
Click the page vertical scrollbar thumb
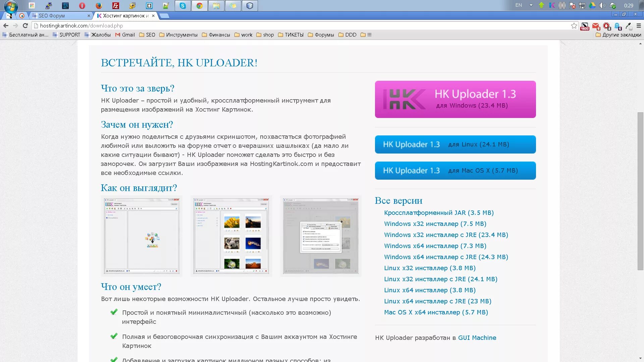[640, 191]
